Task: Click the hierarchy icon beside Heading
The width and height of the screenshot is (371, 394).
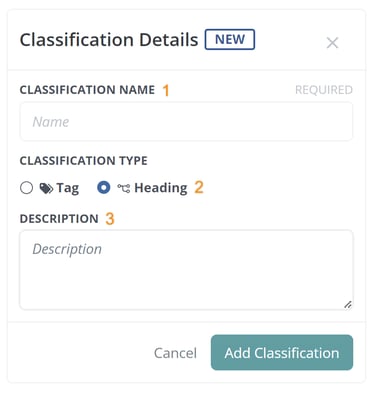Action: click(124, 188)
